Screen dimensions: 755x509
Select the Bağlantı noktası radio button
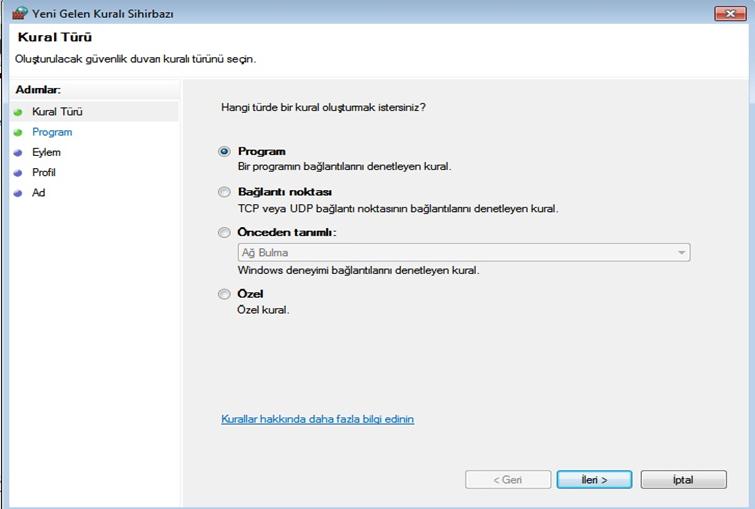224,192
